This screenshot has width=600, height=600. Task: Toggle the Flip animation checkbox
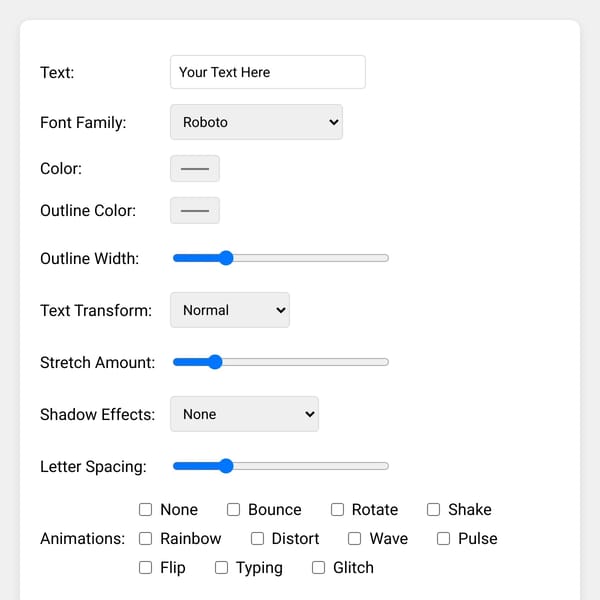(x=145, y=567)
